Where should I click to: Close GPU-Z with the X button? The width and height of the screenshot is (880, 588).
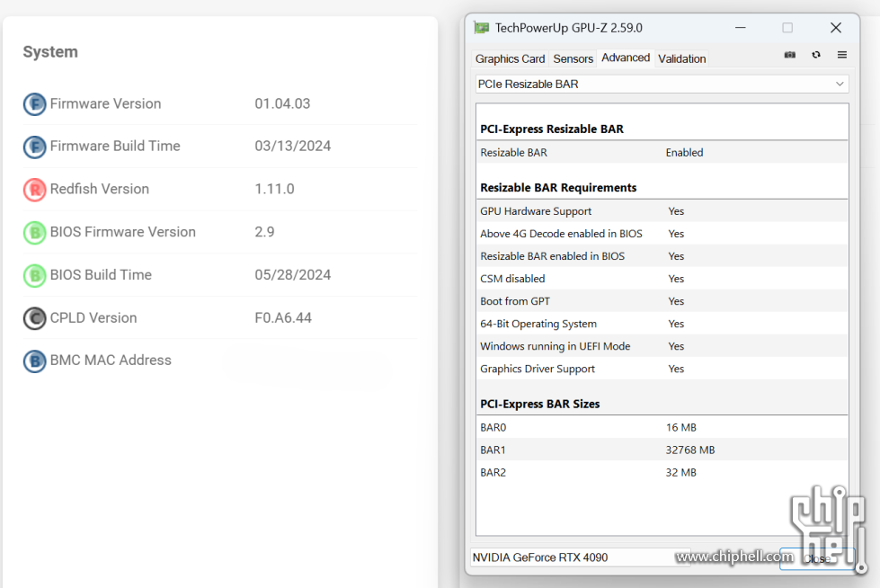(x=836, y=28)
